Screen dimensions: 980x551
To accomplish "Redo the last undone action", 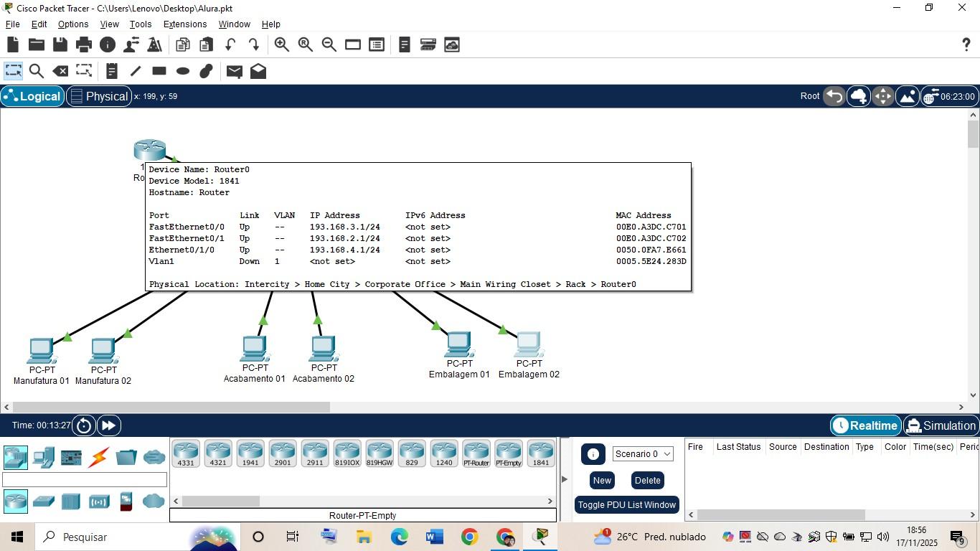I will coord(254,44).
